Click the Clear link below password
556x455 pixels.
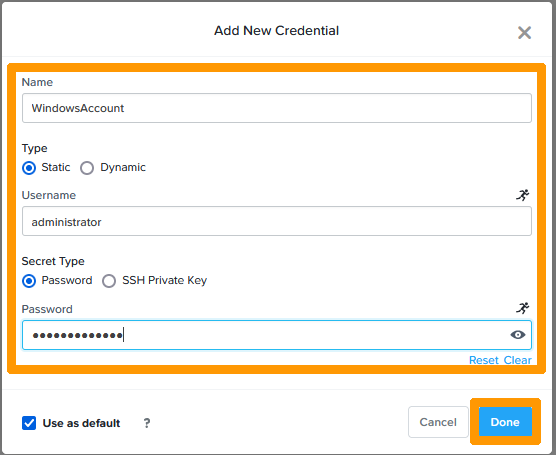click(x=517, y=360)
